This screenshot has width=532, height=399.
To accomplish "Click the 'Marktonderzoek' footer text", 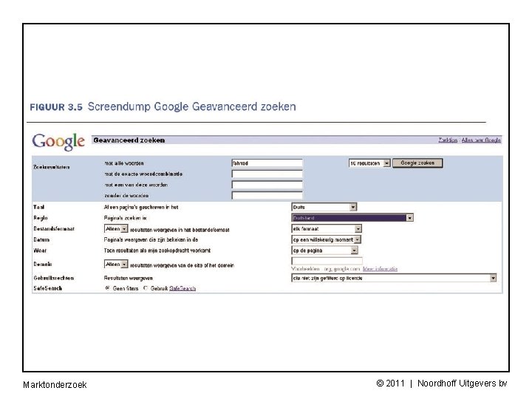I will click(x=55, y=385).
